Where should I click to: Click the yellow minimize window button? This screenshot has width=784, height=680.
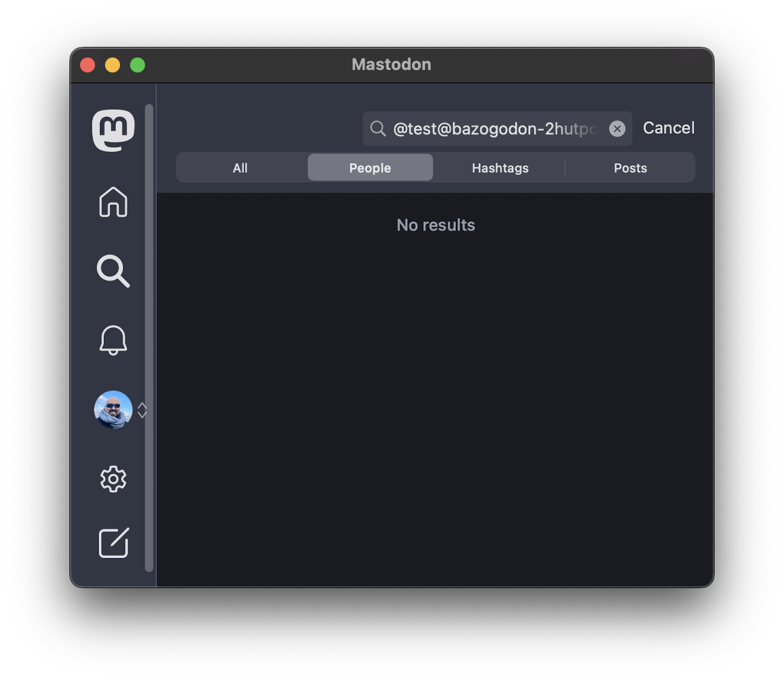113,65
